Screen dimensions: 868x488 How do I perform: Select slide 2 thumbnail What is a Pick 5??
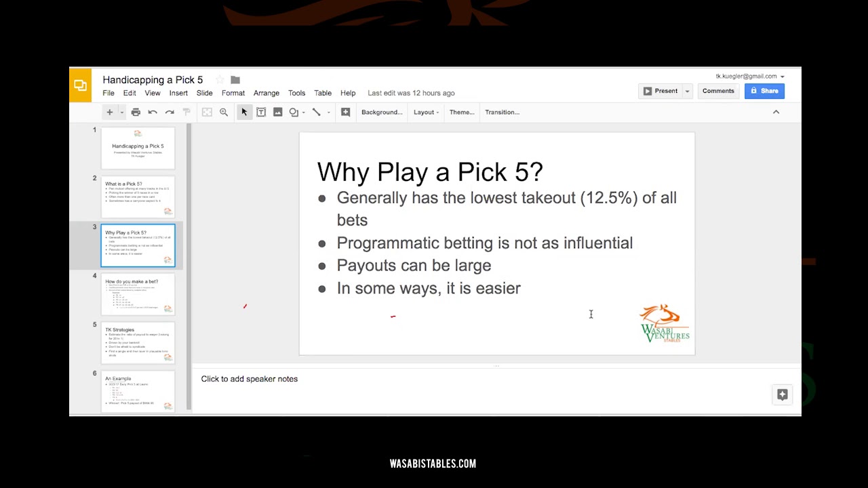point(138,197)
